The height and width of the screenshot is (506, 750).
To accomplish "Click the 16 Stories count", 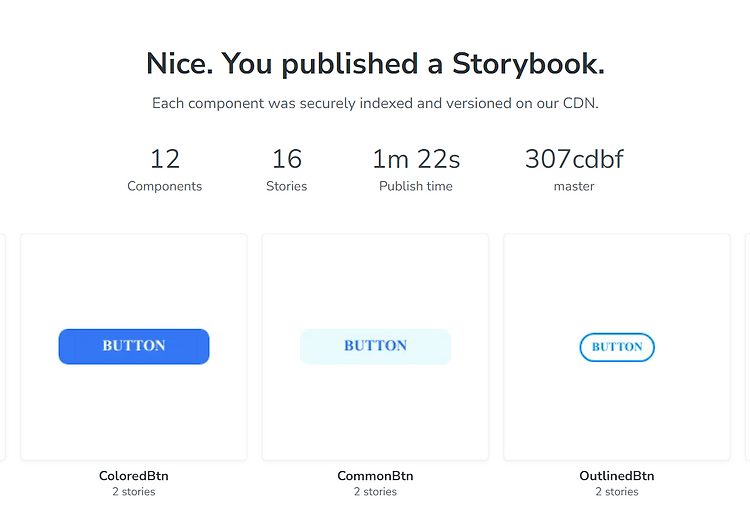I will [287, 170].
